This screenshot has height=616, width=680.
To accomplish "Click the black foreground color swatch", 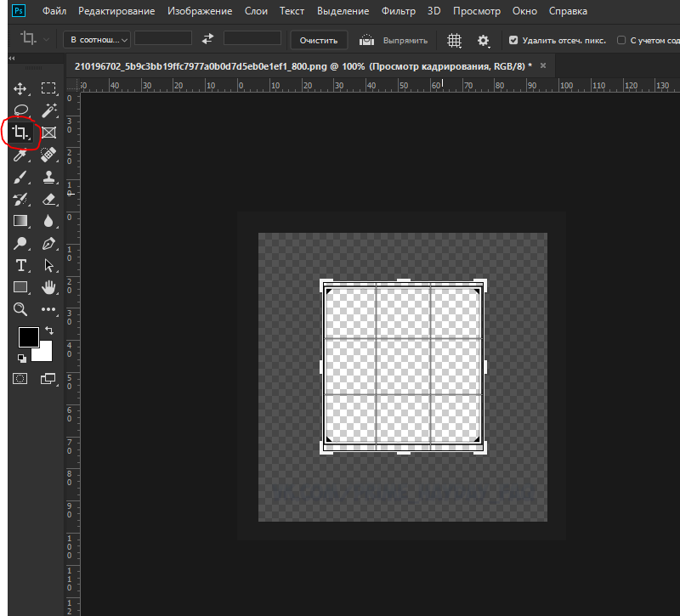I will point(27,336).
